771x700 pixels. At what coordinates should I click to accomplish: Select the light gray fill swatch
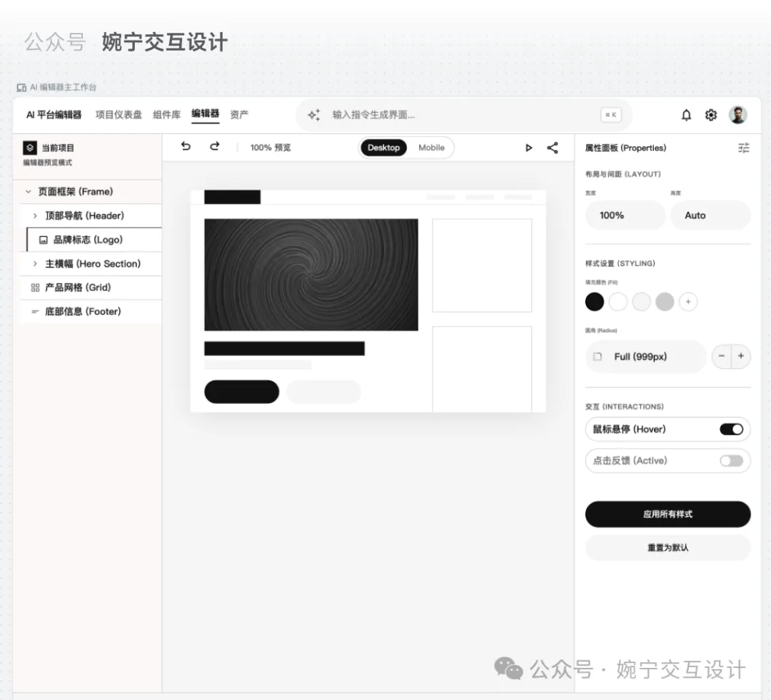(641, 302)
